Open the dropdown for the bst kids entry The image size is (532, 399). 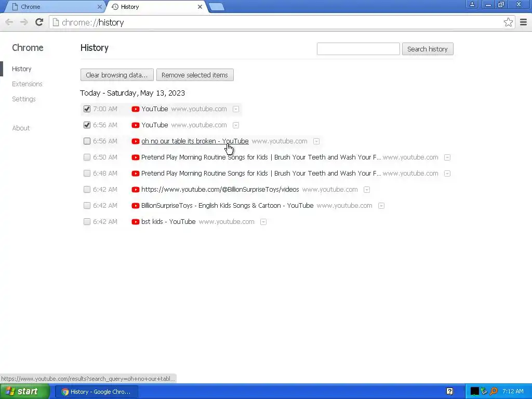pyautogui.click(x=263, y=222)
